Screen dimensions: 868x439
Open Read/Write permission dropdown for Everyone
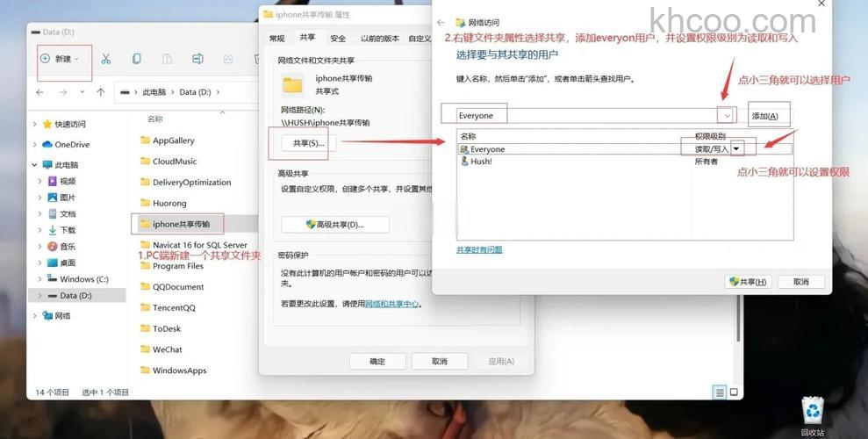point(736,149)
